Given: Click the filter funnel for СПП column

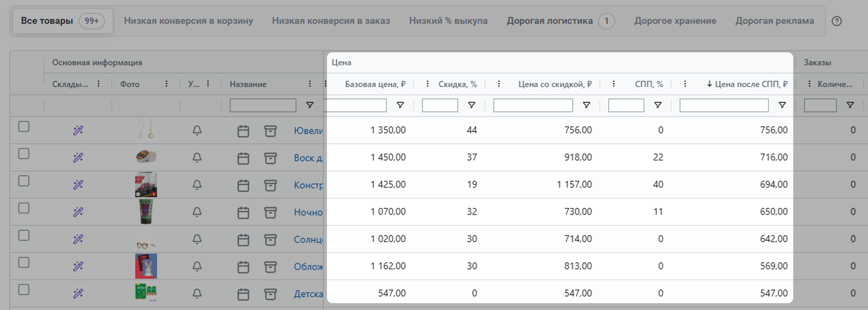Looking at the screenshot, I should click(x=658, y=105).
